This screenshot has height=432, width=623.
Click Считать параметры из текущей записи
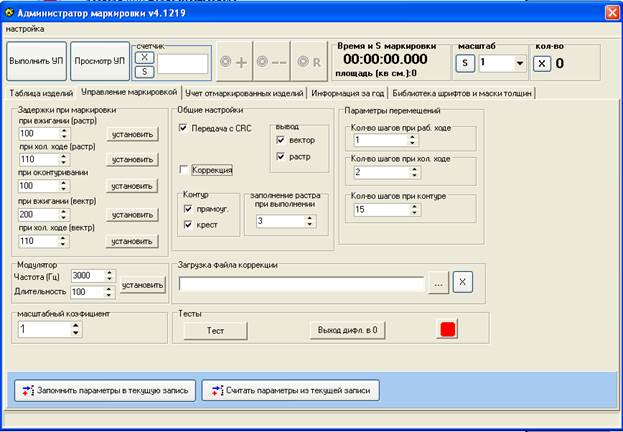tap(290, 391)
